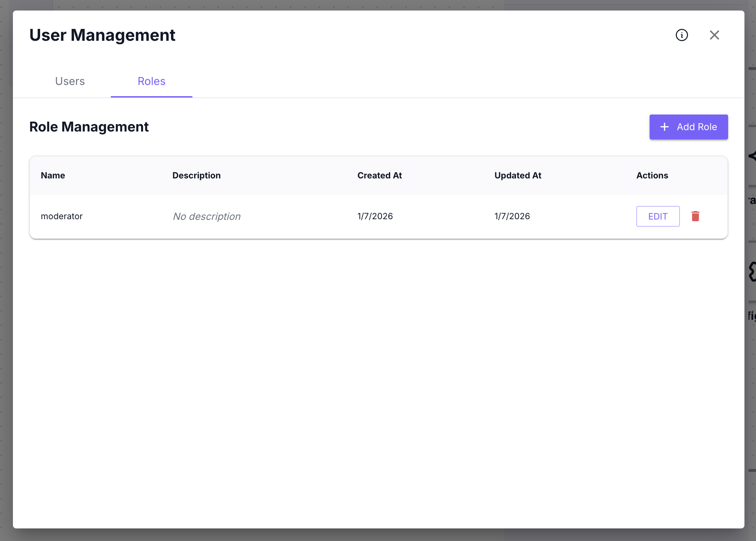756x541 pixels.
Task: Click the plus icon on Add Role
Action: click(664, 127)
